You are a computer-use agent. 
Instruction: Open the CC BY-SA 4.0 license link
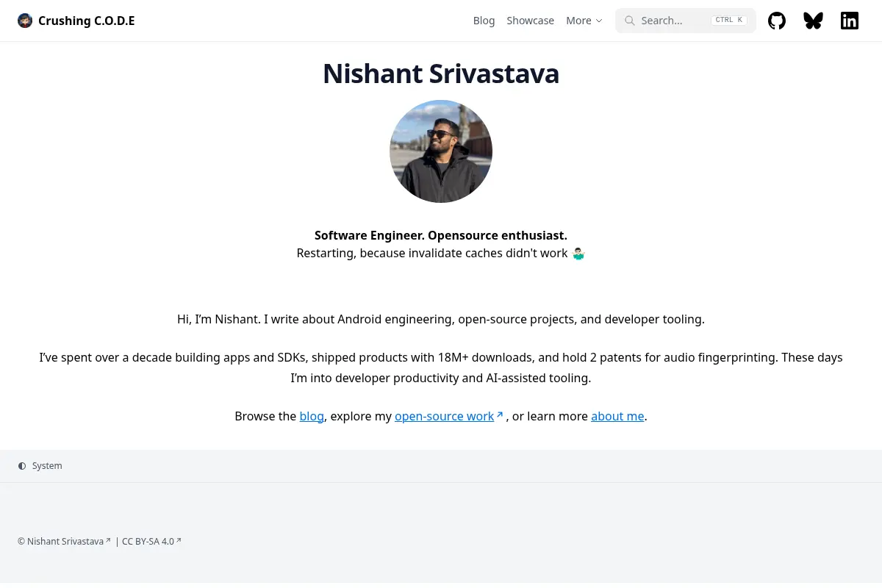[x=151, y=542]
